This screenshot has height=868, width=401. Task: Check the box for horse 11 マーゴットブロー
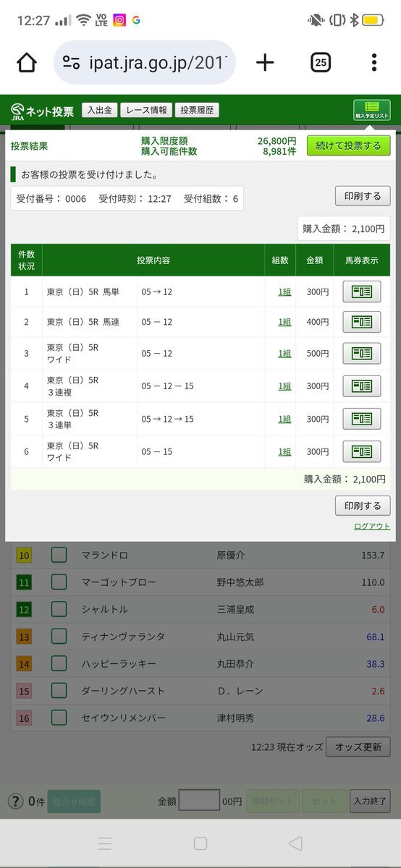(59, 582)
